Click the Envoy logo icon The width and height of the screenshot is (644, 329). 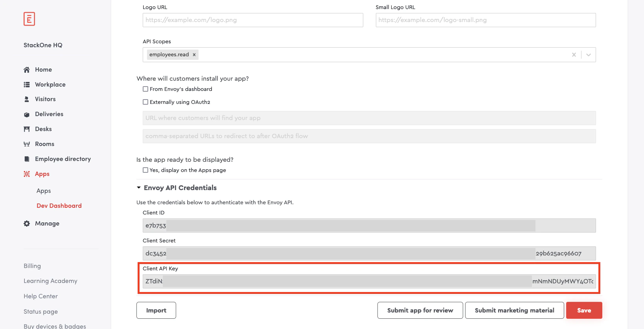pos(29,19)
